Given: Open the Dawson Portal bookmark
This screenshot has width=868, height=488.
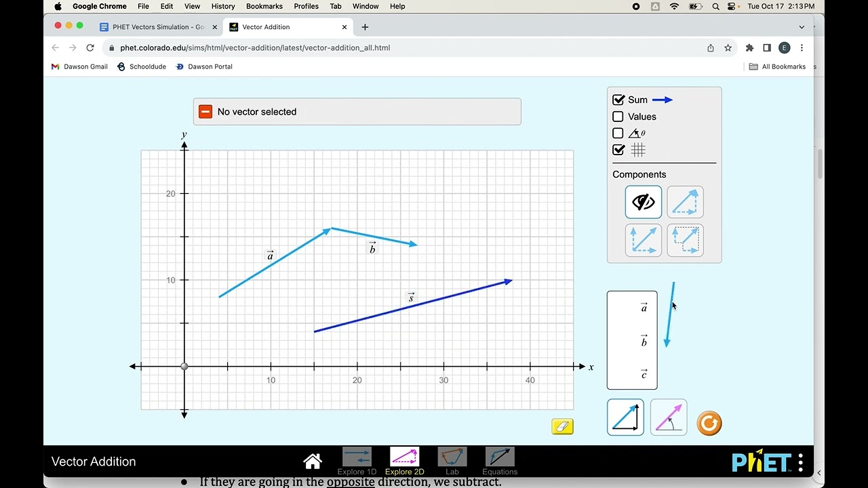Looking at the screenshot, I should pyautogui.click(x=204, y=66).
